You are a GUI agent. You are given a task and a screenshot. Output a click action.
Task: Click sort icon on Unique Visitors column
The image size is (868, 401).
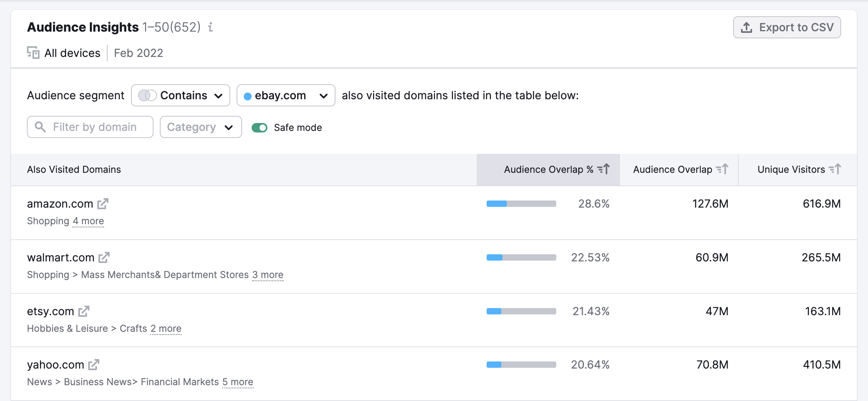point(835,169)
